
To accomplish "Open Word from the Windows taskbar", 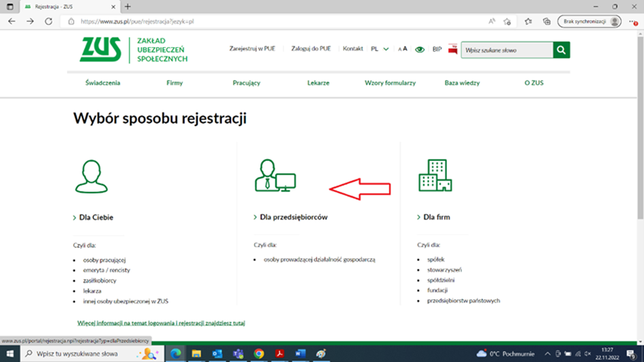I will click(301, 354).
